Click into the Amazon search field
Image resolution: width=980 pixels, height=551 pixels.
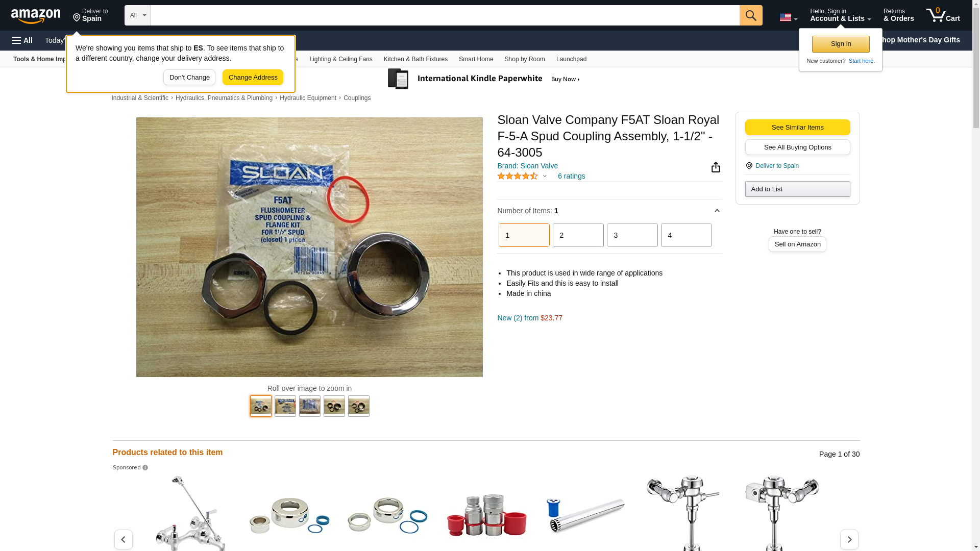click(x=445, y=15)
